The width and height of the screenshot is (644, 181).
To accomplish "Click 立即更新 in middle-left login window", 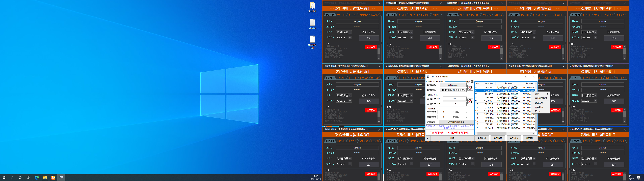I will [x=371, y=110].
